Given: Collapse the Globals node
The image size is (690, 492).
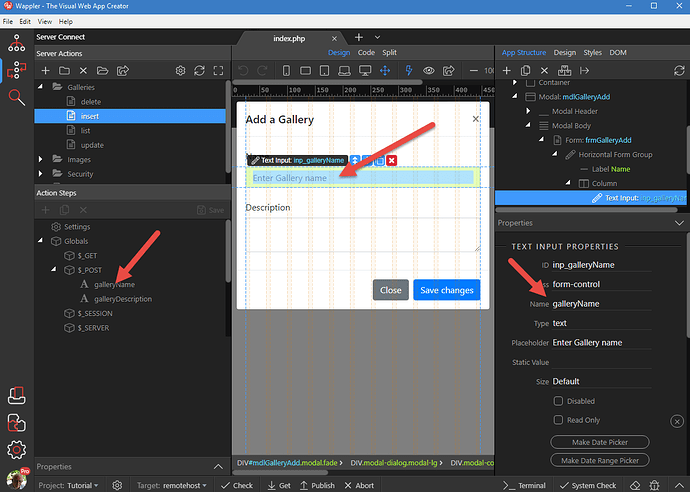Looking at the screenshot, I should click(x=40, y=240).
